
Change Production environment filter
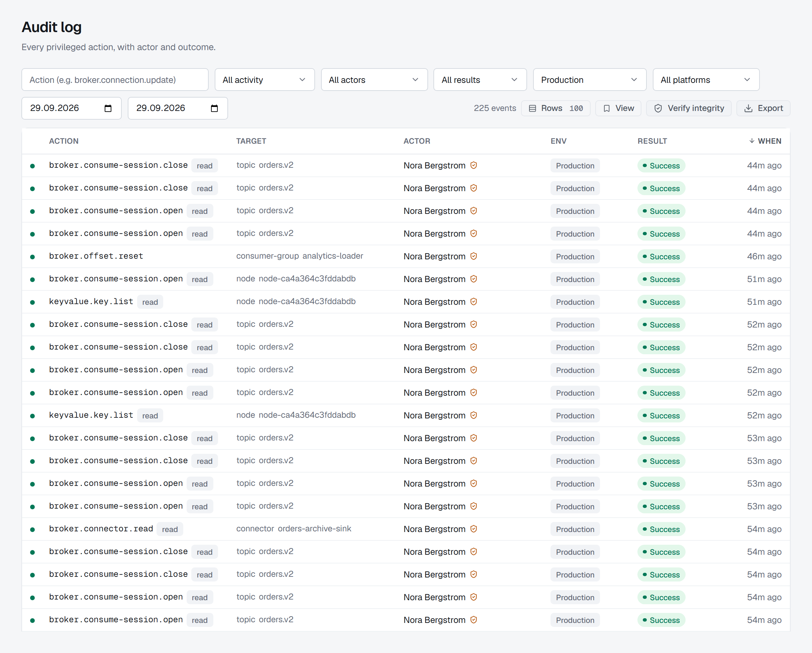[589, 80]
